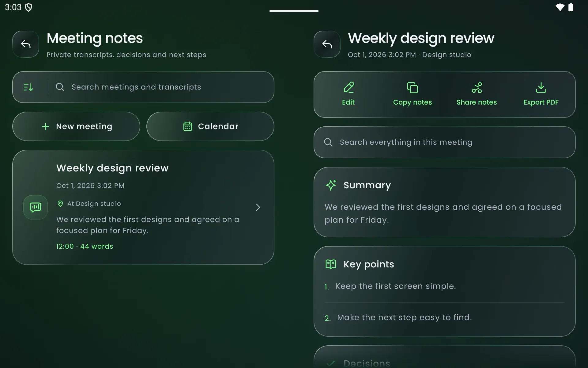Click the calendar icon on Calendar button
Screen dimensions: 588x368
(188, 126)
